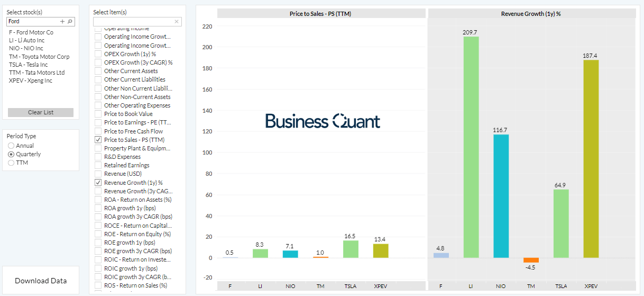This screenshot has height=296, width=644.
Task: Click the TSLA bar valued 16.5 in Price to Sales
Action: pos(351,249)
